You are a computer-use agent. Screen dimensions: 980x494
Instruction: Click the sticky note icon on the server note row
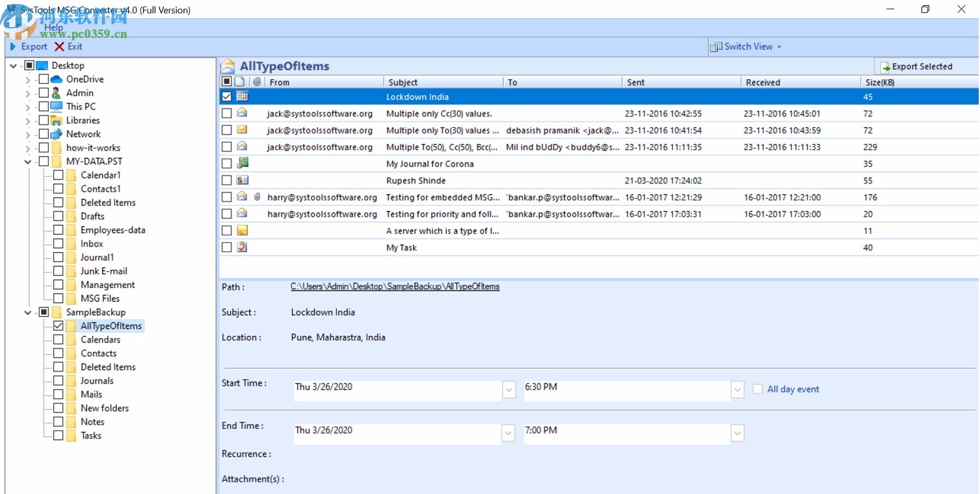(241, 230)
